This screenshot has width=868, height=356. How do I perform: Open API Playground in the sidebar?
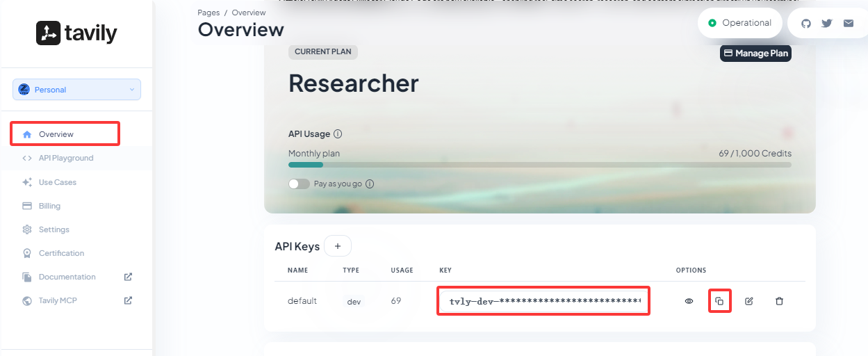[x=65, y=158]
